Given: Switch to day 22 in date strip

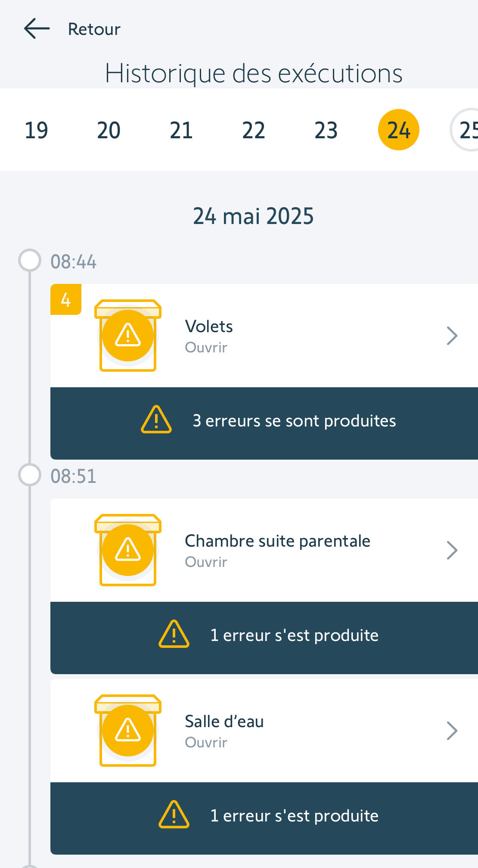Looking at the screenshot, I should pyautogui.click(x=254, y=130).
